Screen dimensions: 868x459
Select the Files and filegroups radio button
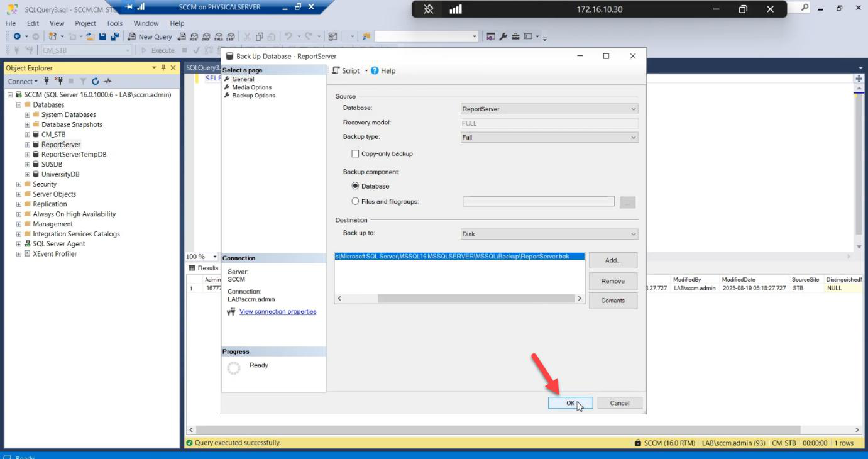(356, 201)
